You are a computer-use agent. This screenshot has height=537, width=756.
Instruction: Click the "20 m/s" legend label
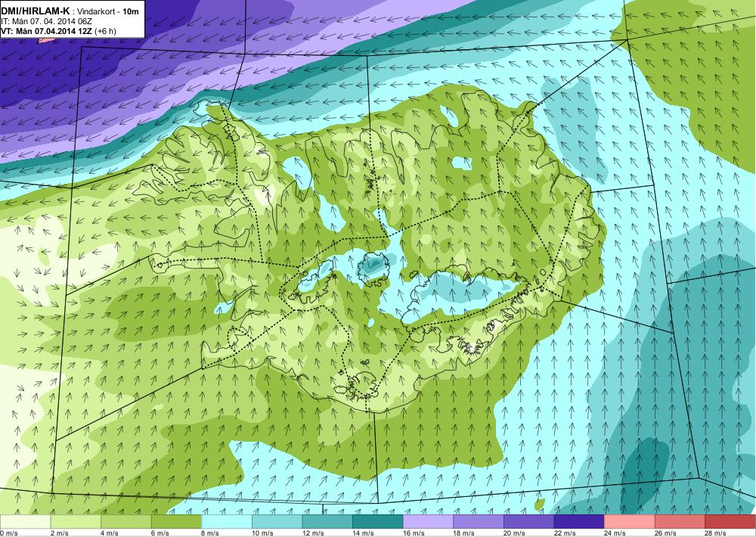515,532
